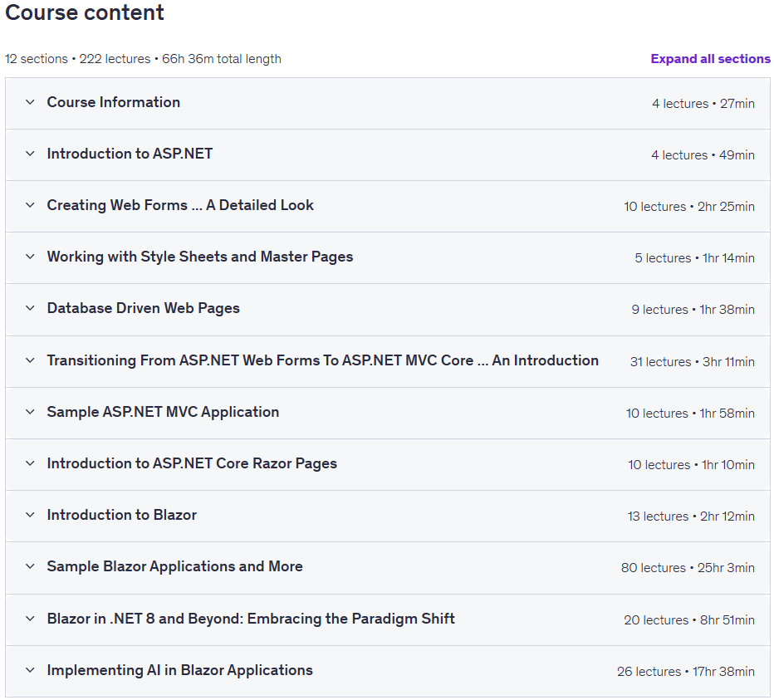The height and width of the screenshot is (700, 774).
Task: Open the Database Driven Web Pages title
Action: click(x=143, y=308)
